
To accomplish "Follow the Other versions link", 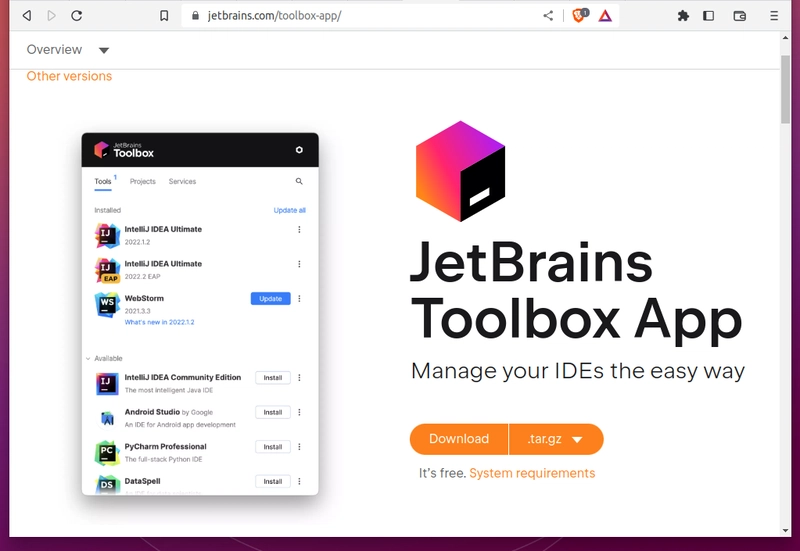I will click(69, 76).
